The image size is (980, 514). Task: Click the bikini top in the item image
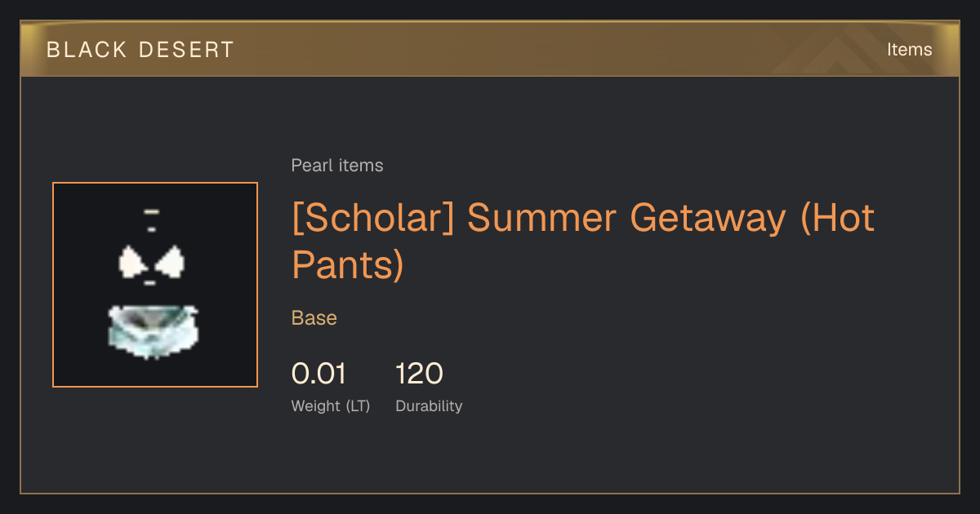[151, 262]
